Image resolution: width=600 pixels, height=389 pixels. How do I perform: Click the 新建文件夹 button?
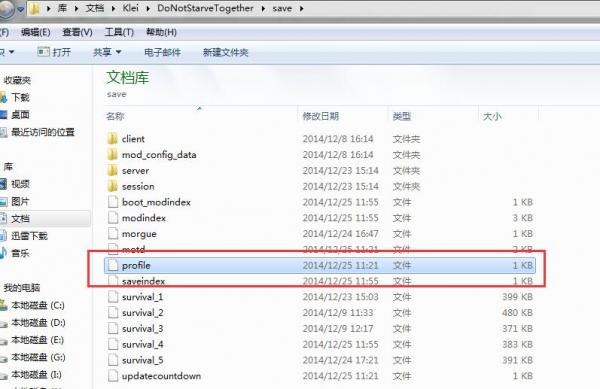[x=225, y=52]
